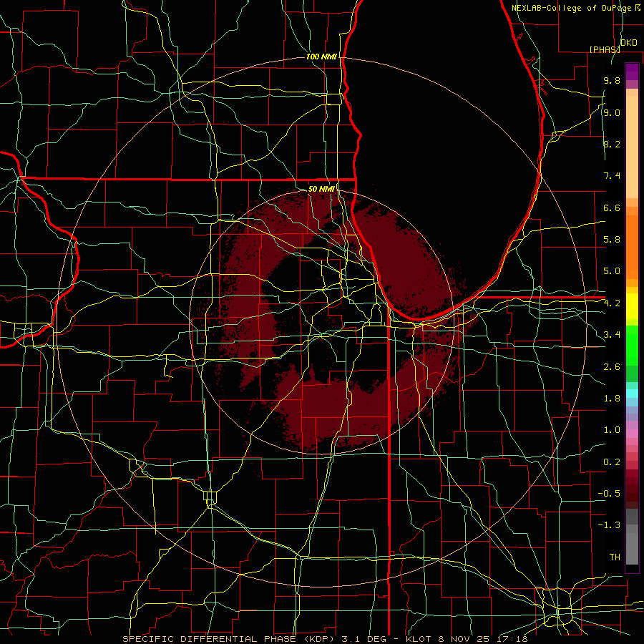Click the TH label on the scale
The width and height of the screenshot is (644, 644).
click(615, 557)
